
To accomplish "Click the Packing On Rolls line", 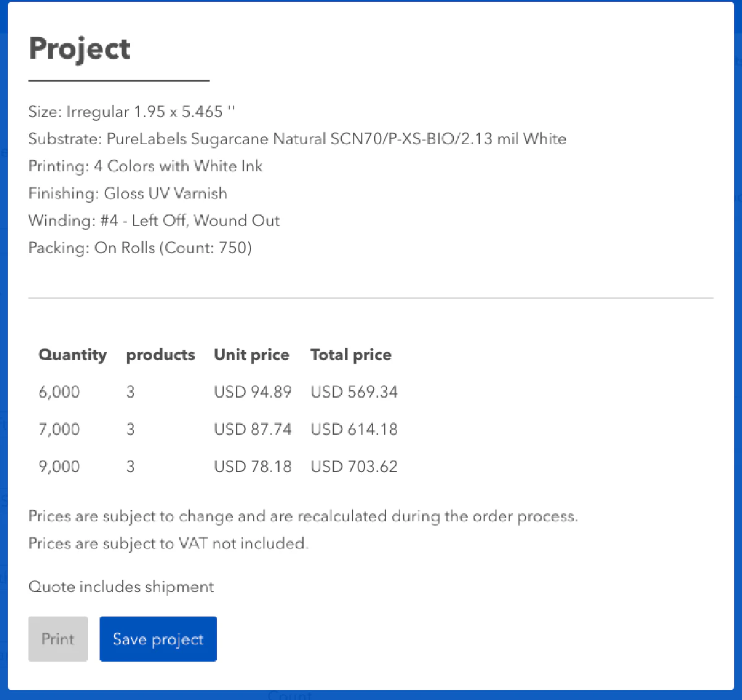I will pos(140,248).
